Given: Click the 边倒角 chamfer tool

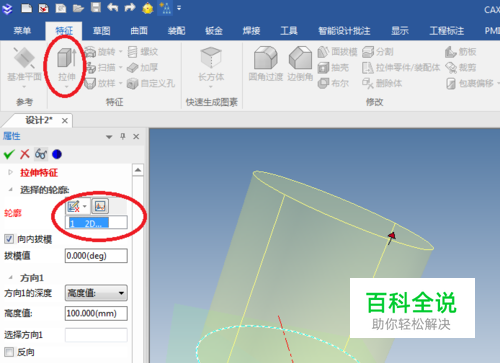Looking at the screenshot, I should click(x=300, y=63).
